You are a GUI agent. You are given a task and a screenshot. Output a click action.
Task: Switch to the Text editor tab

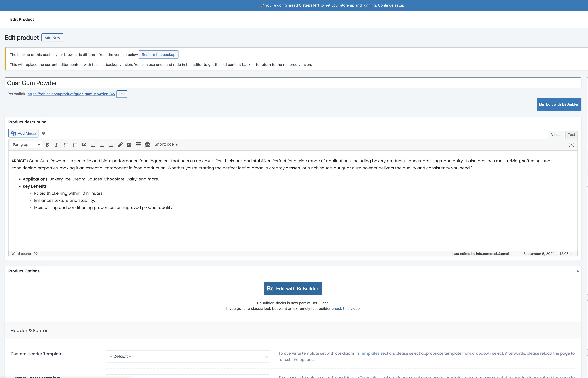[x=571, y=134]
